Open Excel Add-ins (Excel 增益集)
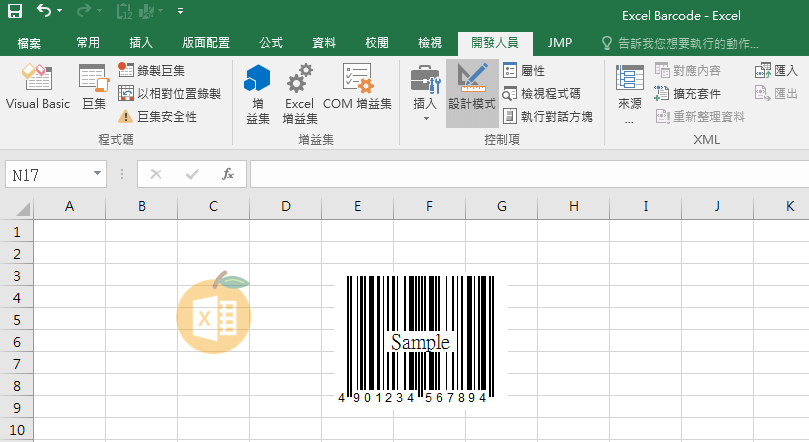Screen dimensions: 809x442 point(299,94)
